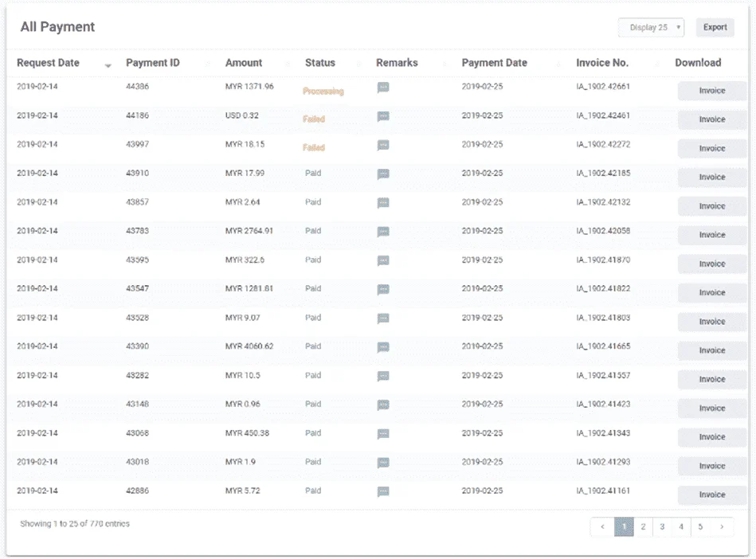This screenshot has height=559, width=756.
Task: Open remarks icon for payment 43068
Action: click(x=383, y=434)
